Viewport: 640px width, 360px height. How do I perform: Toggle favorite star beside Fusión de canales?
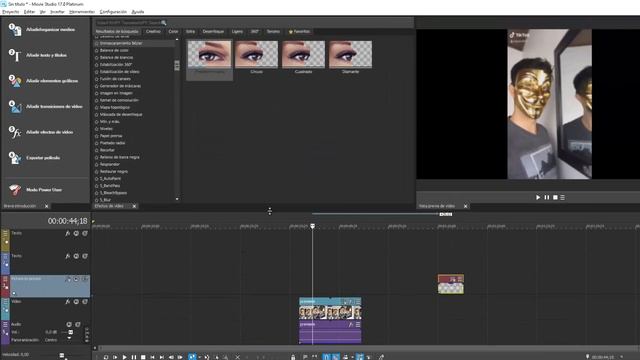coord(97,79)
